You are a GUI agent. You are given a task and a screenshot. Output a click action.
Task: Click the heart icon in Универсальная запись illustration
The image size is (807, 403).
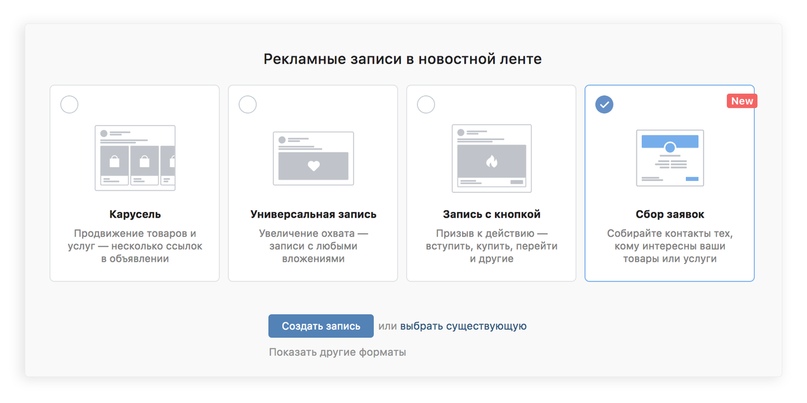[313, 166]
